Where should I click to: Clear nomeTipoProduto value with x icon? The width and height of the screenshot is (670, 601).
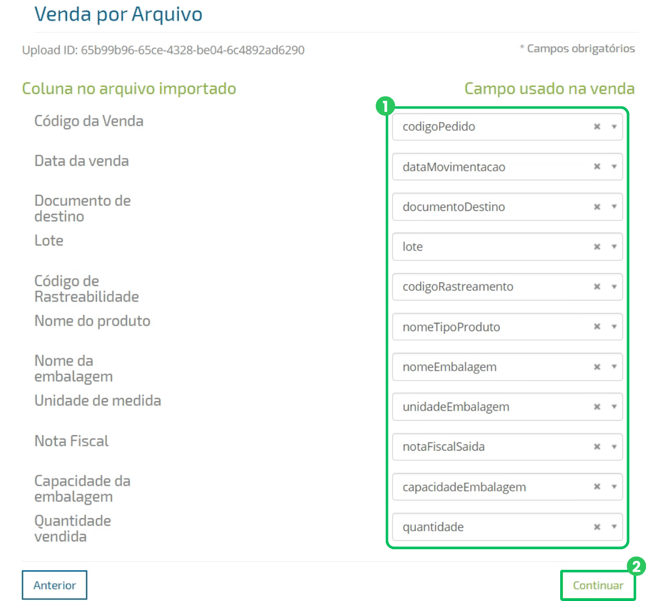[597, 327]
